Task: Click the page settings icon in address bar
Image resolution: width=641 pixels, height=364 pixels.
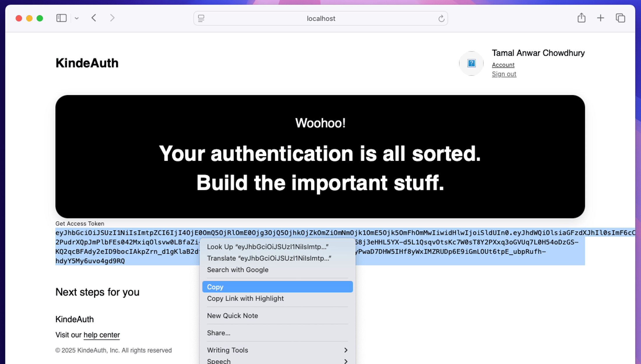Action: coord(201,18)
